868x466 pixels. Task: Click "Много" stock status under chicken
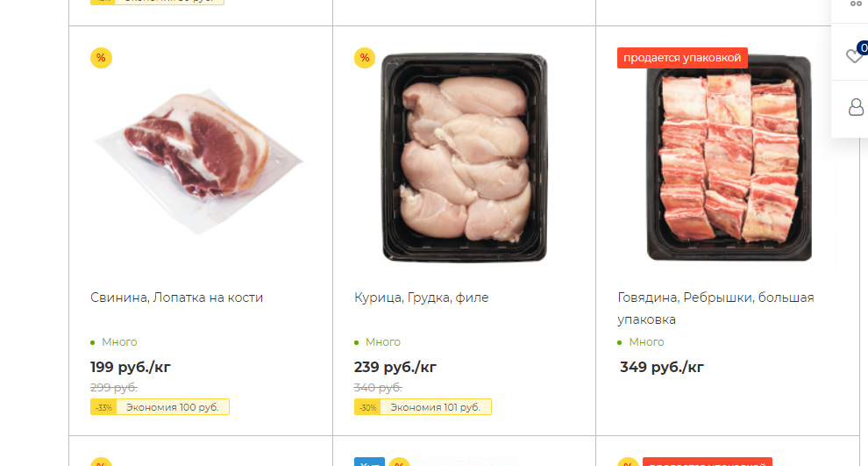coord(382,342)
